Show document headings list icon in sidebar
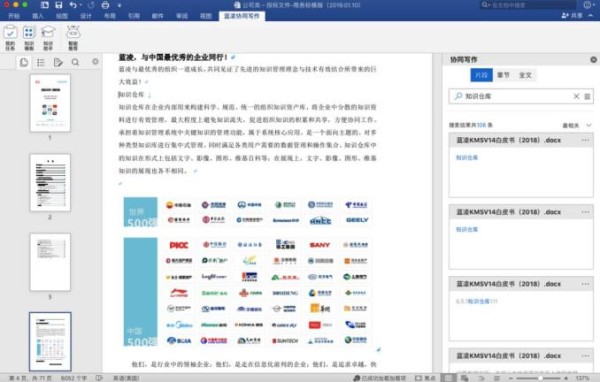This screenshot has width=600, height=382. click(41, 62)
